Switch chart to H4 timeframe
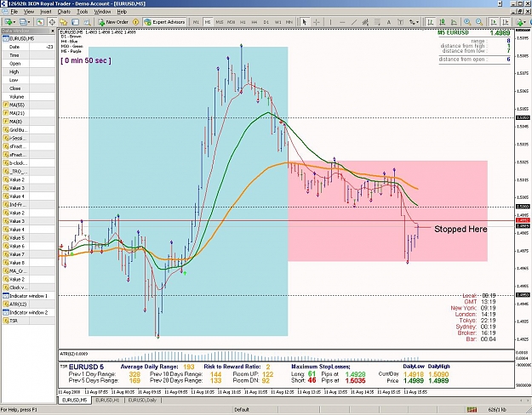 coord(255,22)
